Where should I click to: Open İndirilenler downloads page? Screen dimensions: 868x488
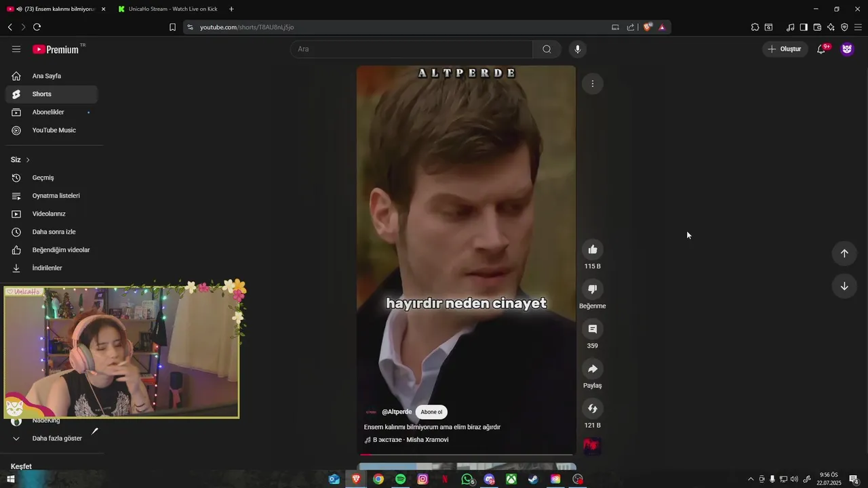coord(52,268)
